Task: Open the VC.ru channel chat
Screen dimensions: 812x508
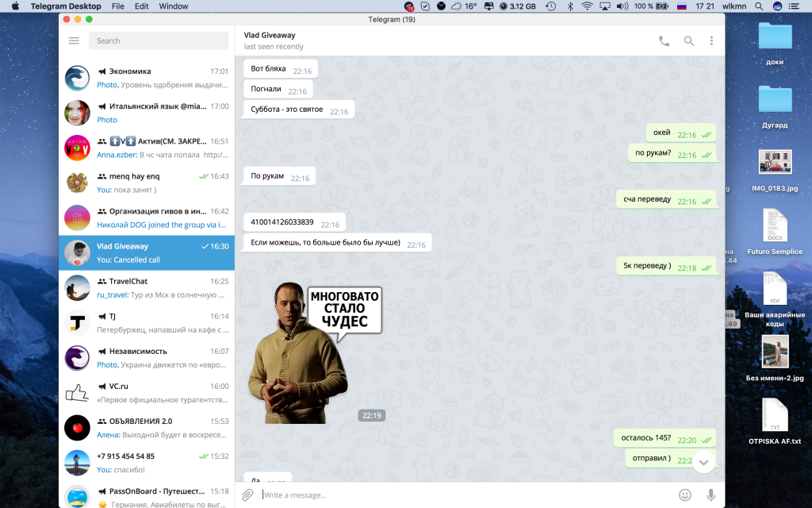Action: (x=147, y=392)
